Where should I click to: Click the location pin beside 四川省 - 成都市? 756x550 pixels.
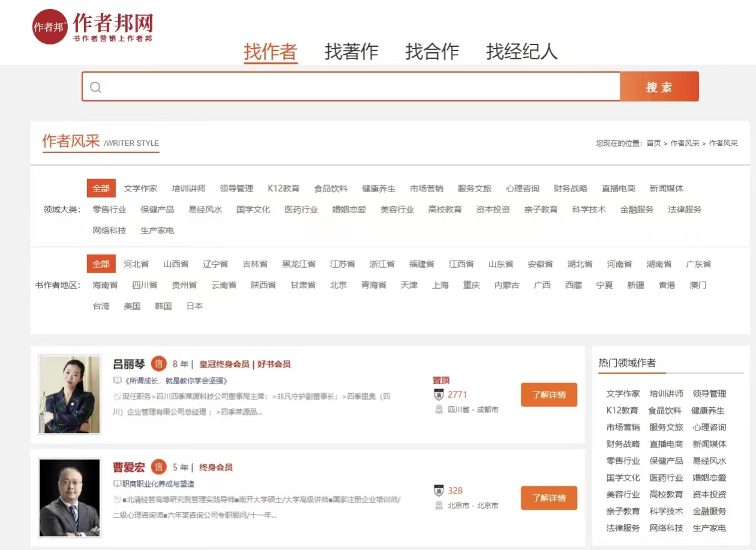[439, 409]
